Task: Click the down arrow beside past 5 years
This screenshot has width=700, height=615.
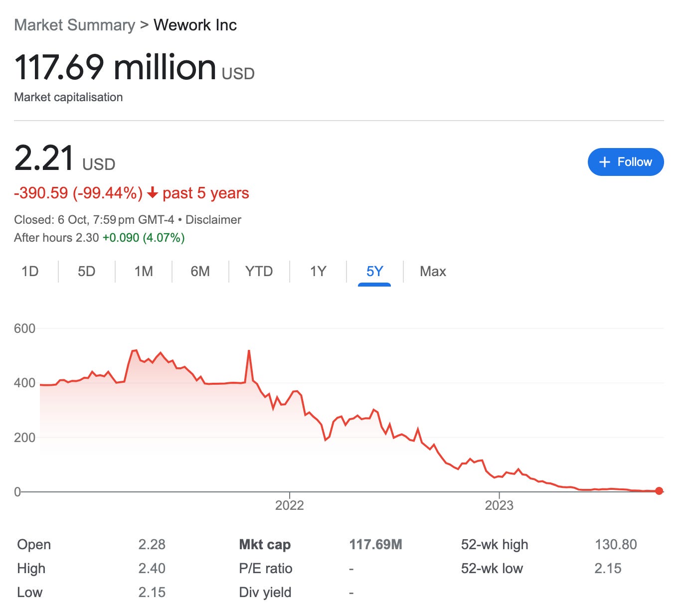Action: [153, 193]
